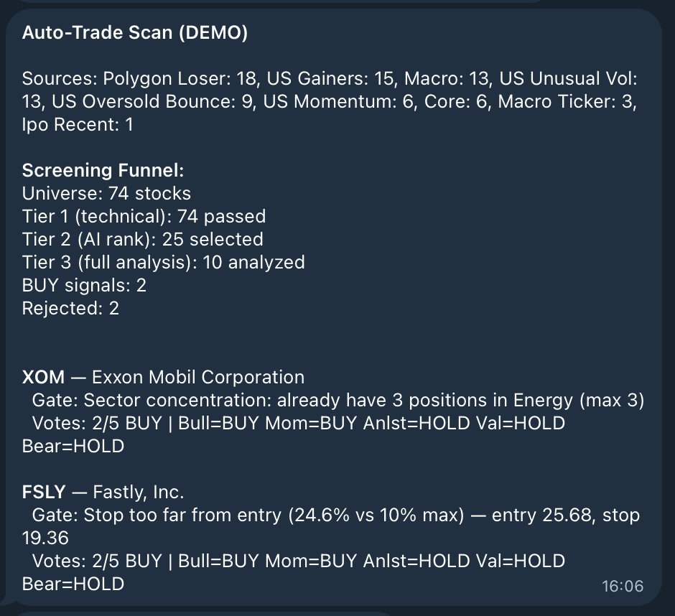Click the "Auto-Trade Scan (DEMO)" message title
Image resolution: width=675 pixels, height=616 pixels.
pyautogui.click(x=134, y=34)
